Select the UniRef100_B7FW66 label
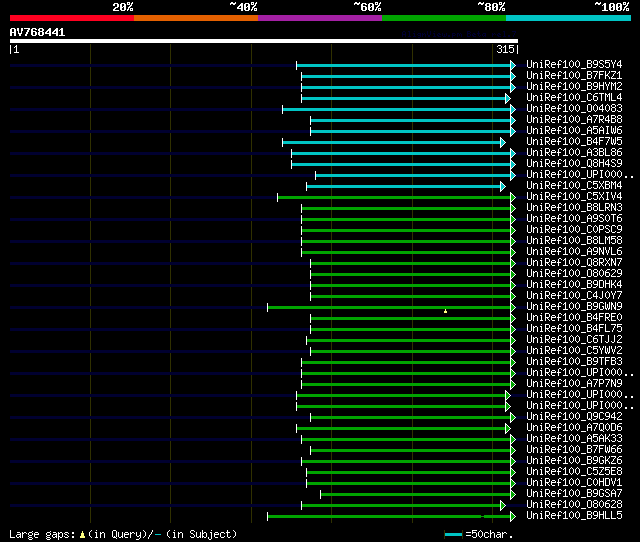This screenshot has width=640, height=542. click(574, 450)
